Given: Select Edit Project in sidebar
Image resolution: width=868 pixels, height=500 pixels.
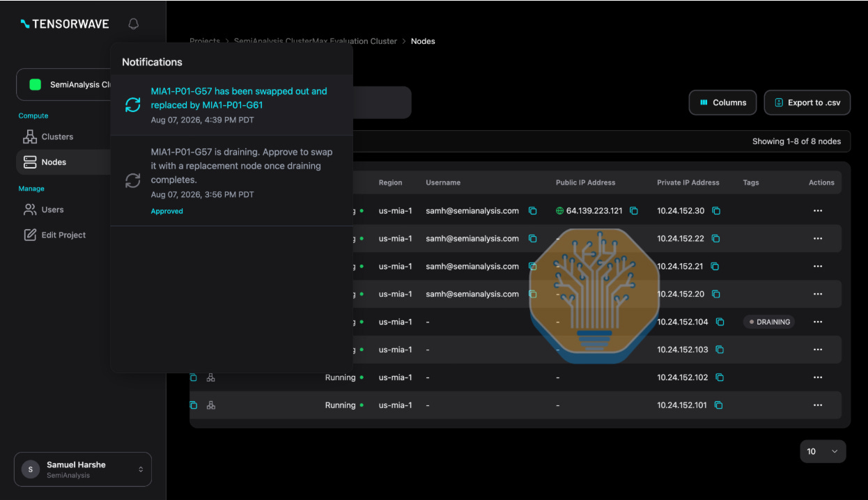Looking at the screenshot, I should pyautogui.click(x=63, y=235).
